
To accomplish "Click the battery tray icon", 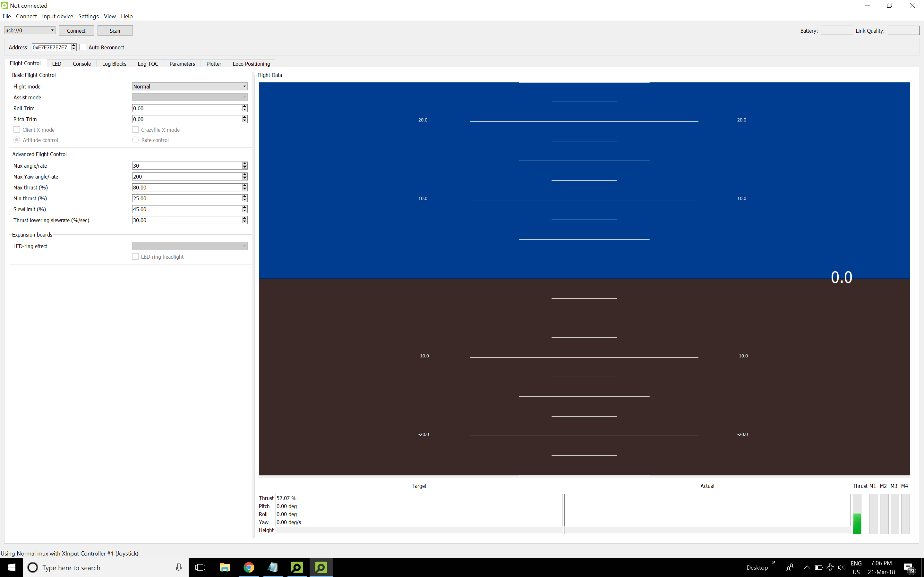I will point(819,567).
